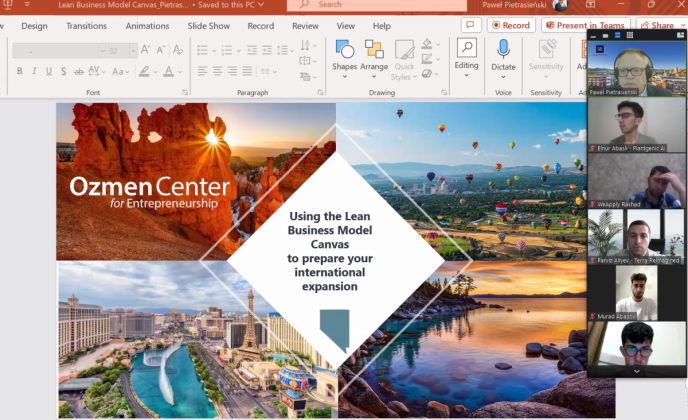Clear all formatting

[x=178, y=50]
